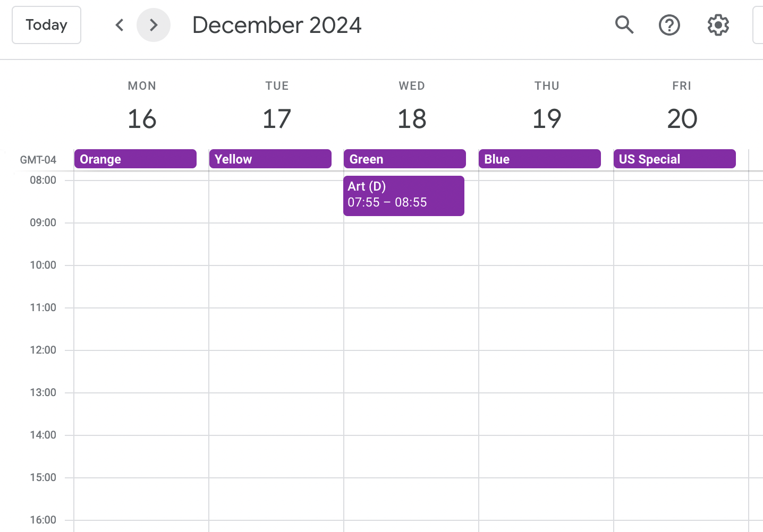Click the Today button

[47, 25]
